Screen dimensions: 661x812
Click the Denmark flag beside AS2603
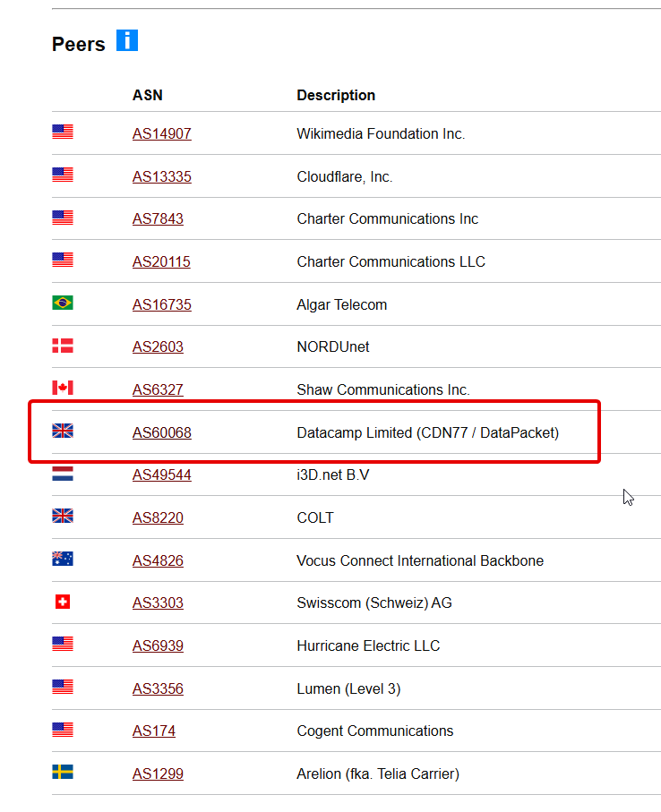pos(63,346)
